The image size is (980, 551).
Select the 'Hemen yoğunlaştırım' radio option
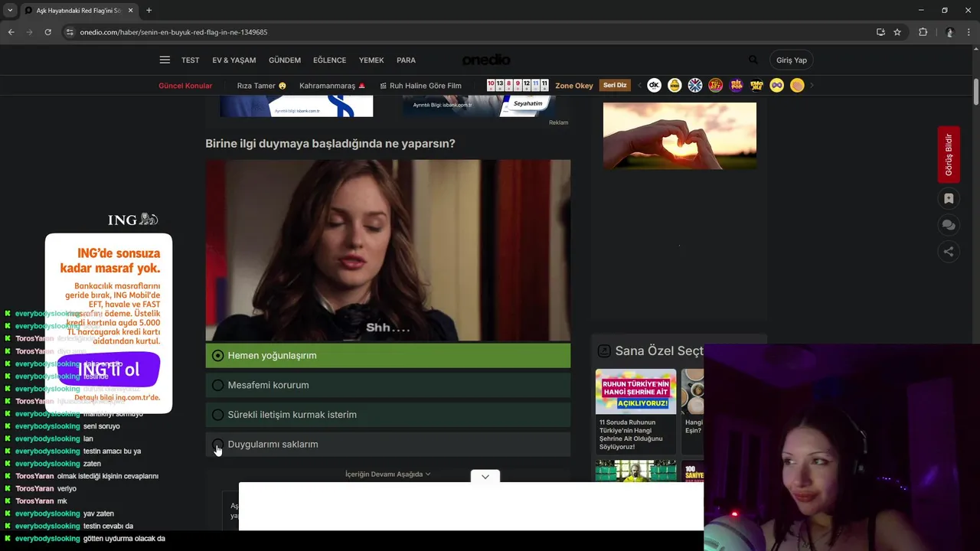point(218,356)
